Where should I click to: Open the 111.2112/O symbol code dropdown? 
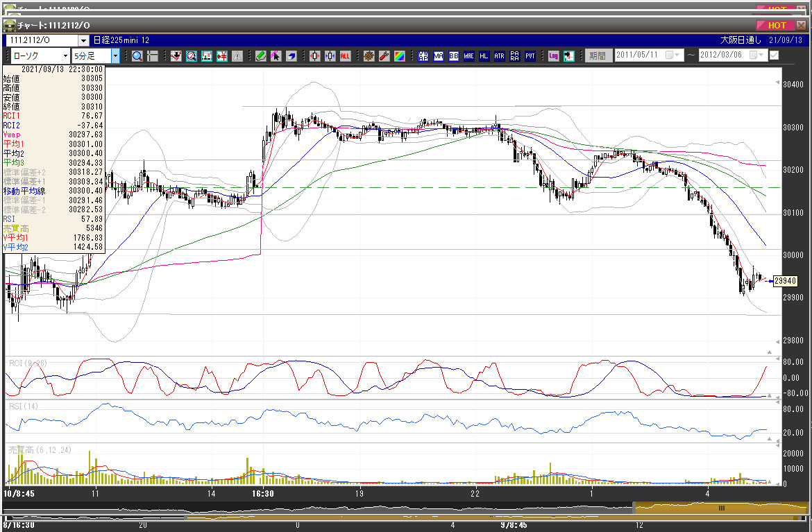click(x=48, y=41)
